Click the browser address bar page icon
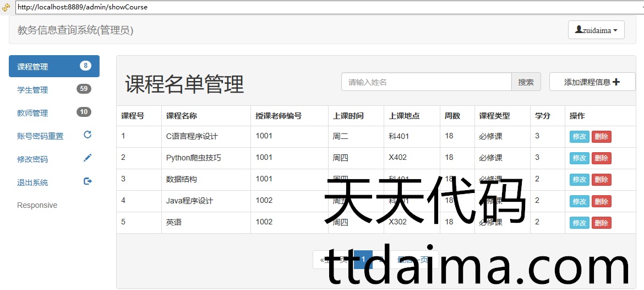This screenshot has height=290, width=644. pyautogui.click(x=6, y=7)
